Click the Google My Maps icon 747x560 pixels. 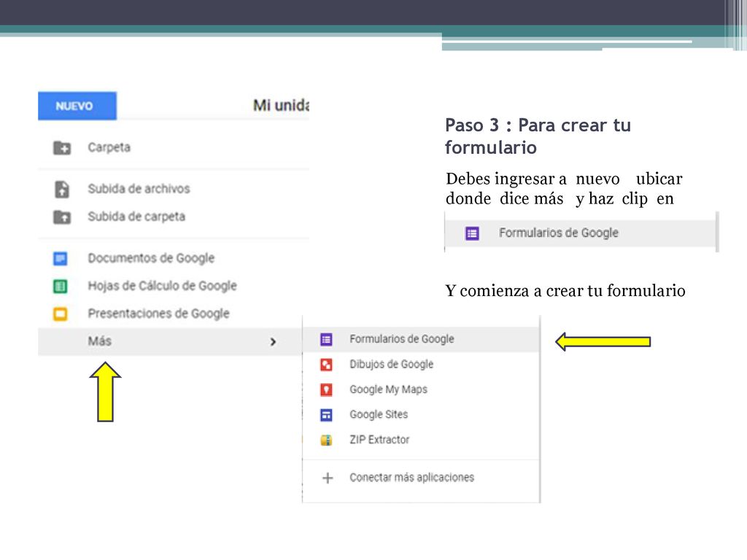[326, 390]
